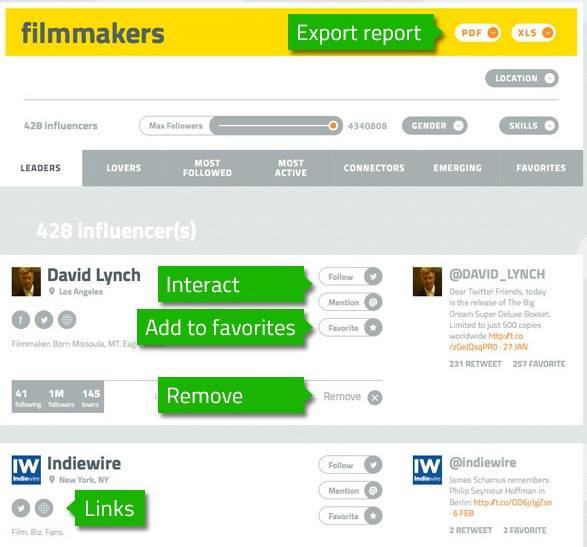This screenshot has width=587, height=547.
Task: Click the Indiewire logo thumbnail
Action: 26,470
